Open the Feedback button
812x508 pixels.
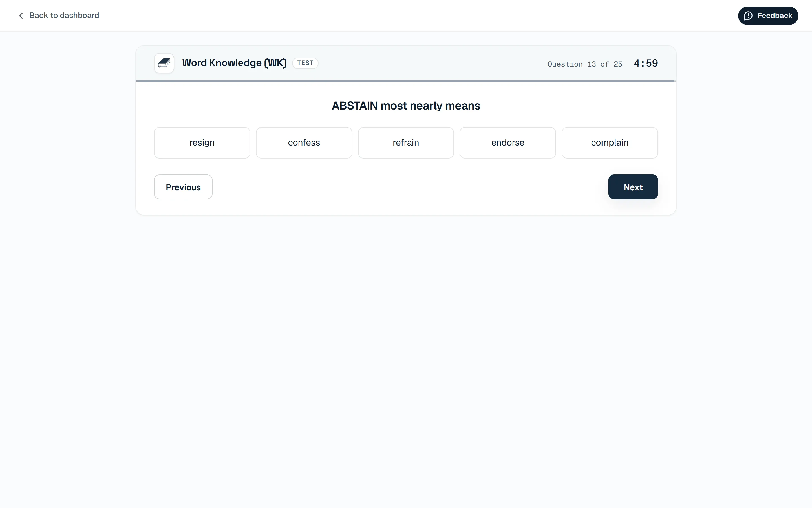point(768,16)
